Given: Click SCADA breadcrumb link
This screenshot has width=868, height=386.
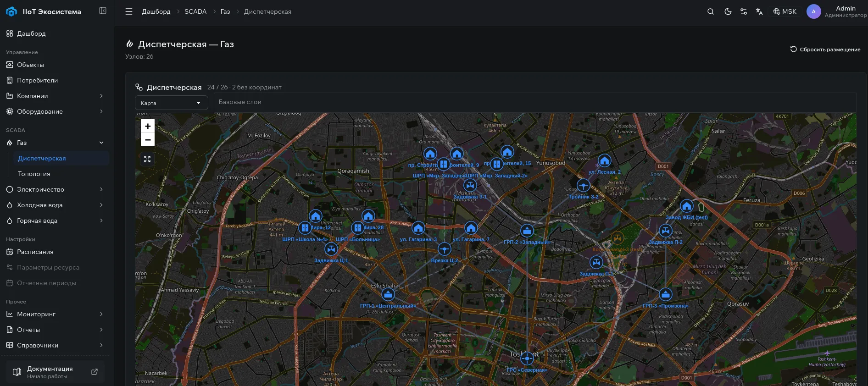Looking at the screenshot, I should click(x=195, y=11).
